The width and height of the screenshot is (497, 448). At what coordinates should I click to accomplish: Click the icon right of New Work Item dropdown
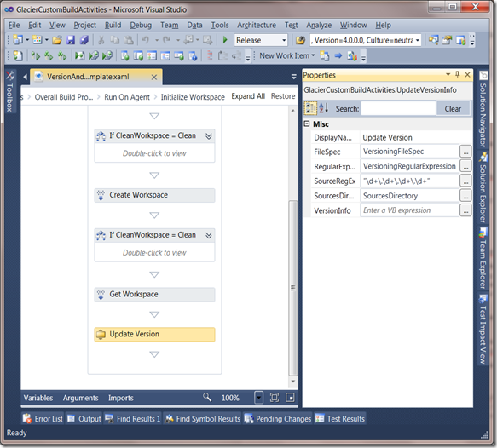click(x=325, y=56)
